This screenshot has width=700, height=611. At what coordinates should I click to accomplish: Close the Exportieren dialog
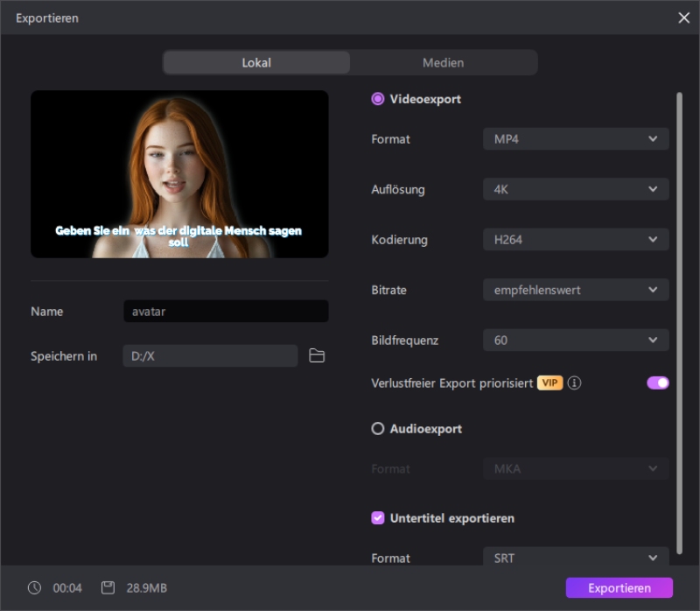(x=683, y=18)
